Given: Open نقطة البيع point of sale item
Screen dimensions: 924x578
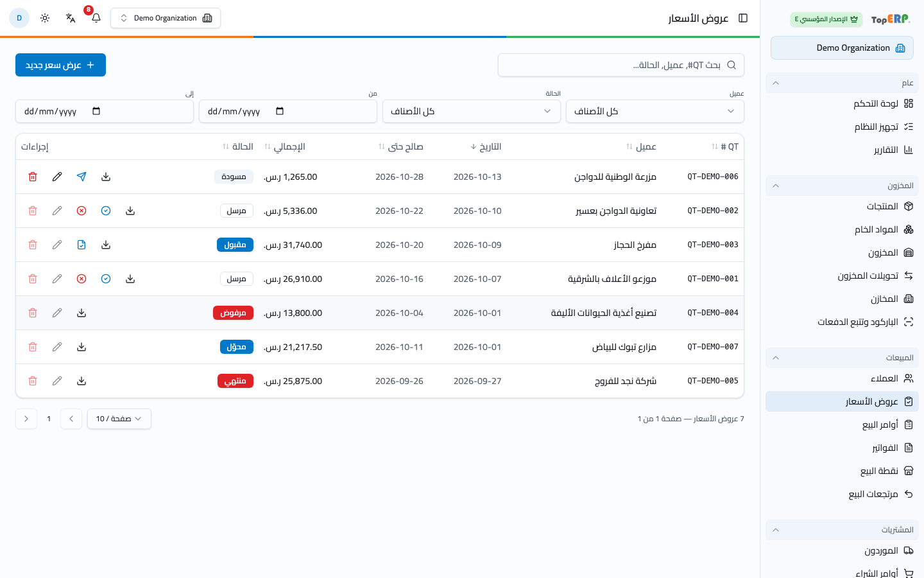Looking at the screenshot, I should tap(842, 471).
